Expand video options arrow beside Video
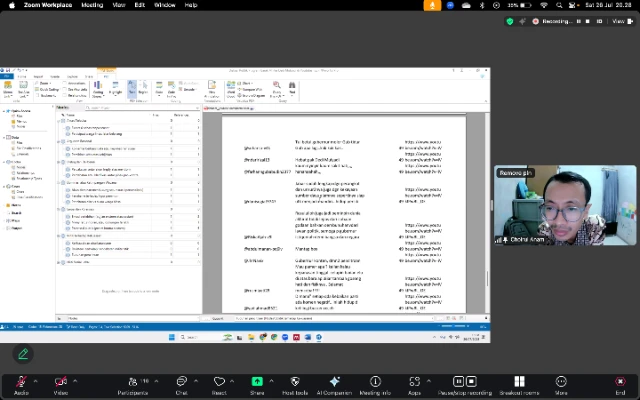 click(x=75, y=381)
